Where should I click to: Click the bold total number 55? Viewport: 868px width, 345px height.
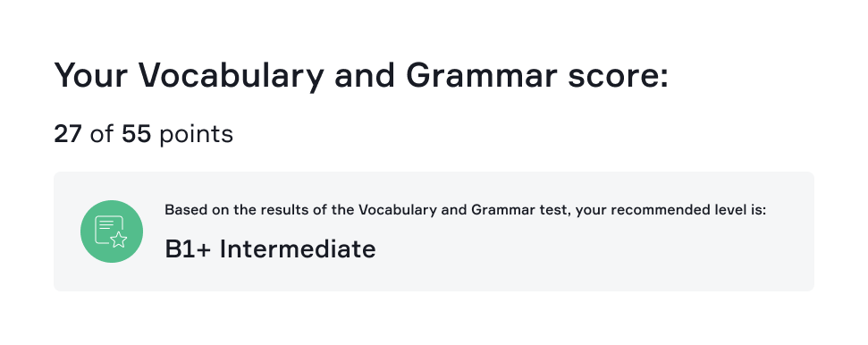coord(136,134)
